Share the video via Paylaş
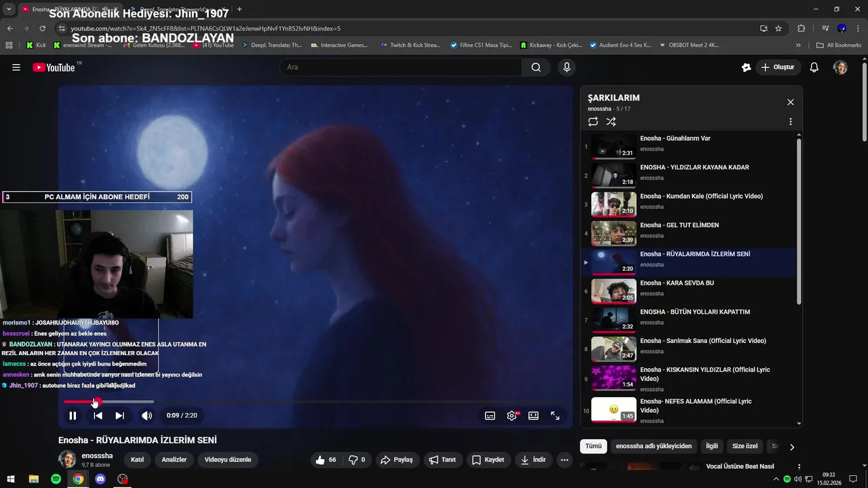The width and height of the screenshot is (868, 488). click(397, 460)
